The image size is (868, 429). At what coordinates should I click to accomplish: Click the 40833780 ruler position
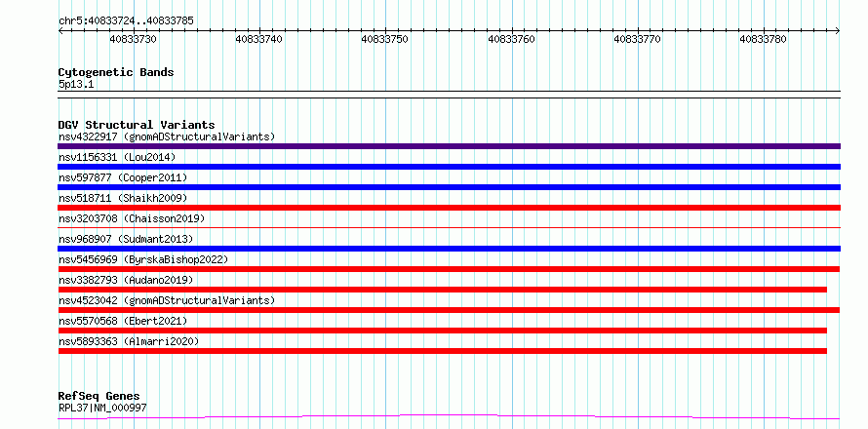coord(764,39)
